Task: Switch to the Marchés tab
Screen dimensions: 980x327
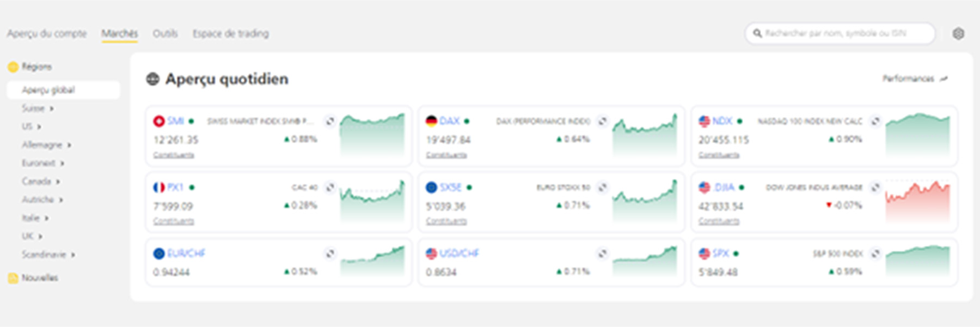Action: 120,34
